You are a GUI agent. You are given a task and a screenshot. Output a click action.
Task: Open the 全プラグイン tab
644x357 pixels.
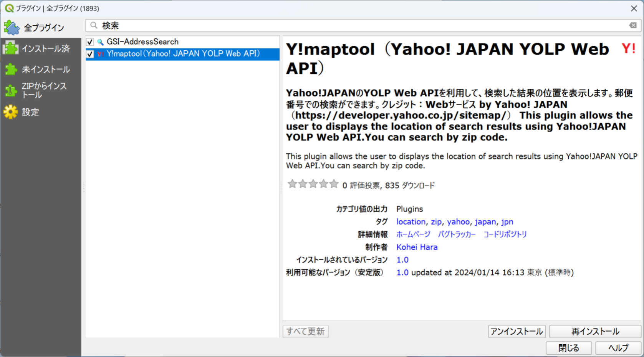41,28
